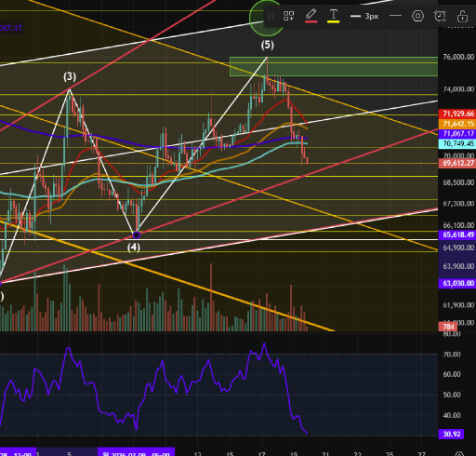Screen dimensions: 476x456
Task: Click the 60.00 RSI axis level
Action: click(x=452, y=374)
